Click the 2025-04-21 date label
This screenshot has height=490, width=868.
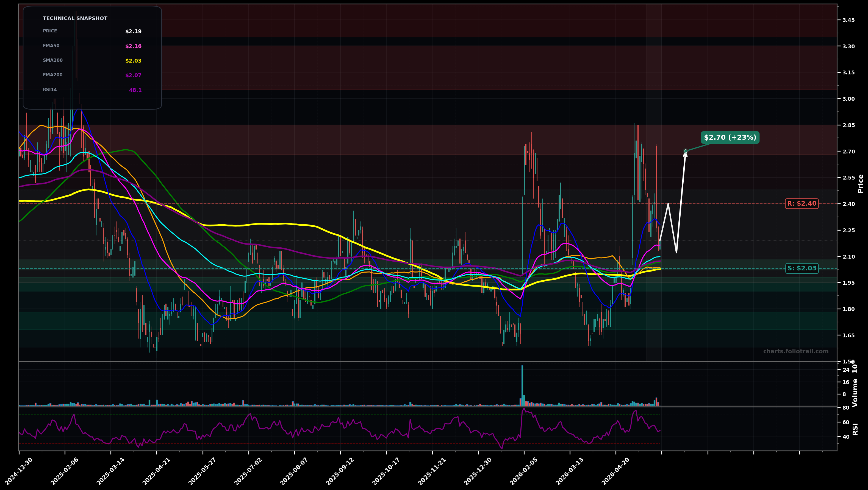click(x=156, y=471)
